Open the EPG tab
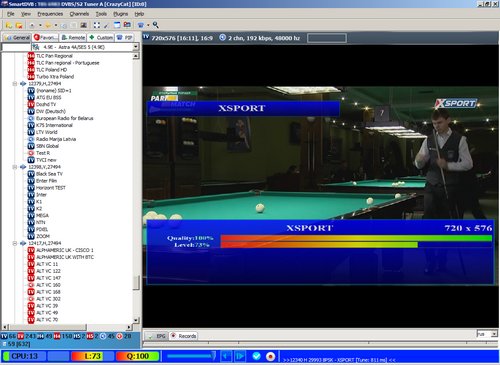The width and height of the screenshot is (500, 365). (x=157, y=336)
